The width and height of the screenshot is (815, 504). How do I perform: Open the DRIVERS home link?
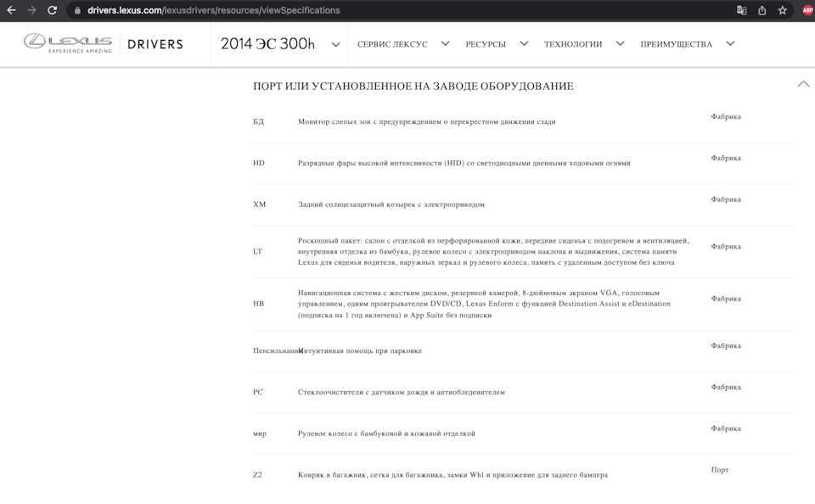[155, 45]
